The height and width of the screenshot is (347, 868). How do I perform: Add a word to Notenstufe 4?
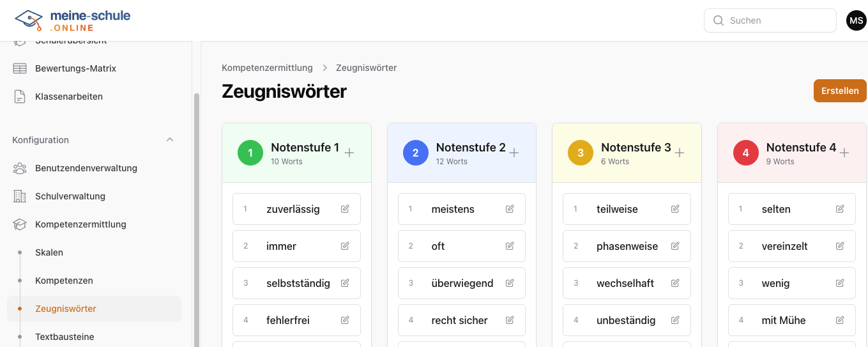pos(844,153)
